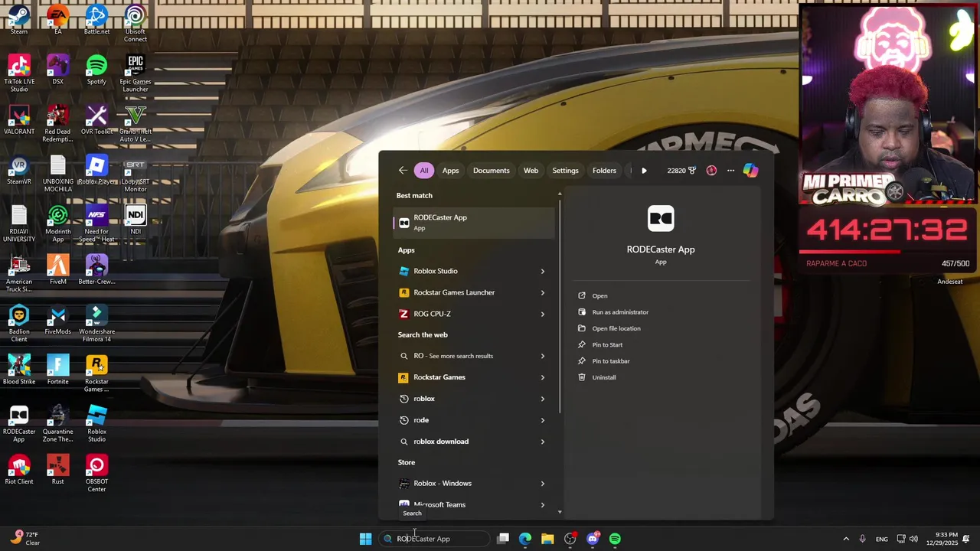Open File Explorer in taskbar
Screen dimensions: 980x551
point(547,539)
